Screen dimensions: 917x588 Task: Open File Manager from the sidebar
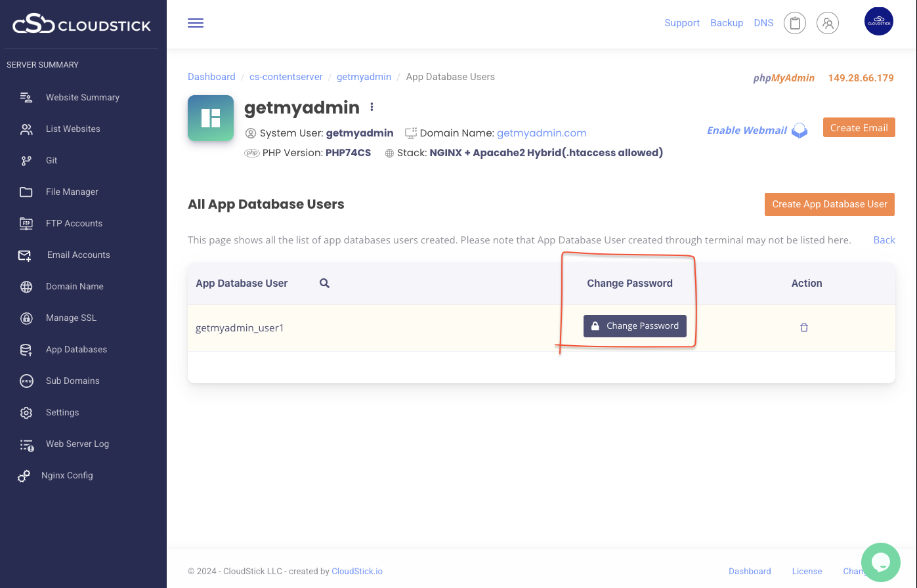[72, 192]
